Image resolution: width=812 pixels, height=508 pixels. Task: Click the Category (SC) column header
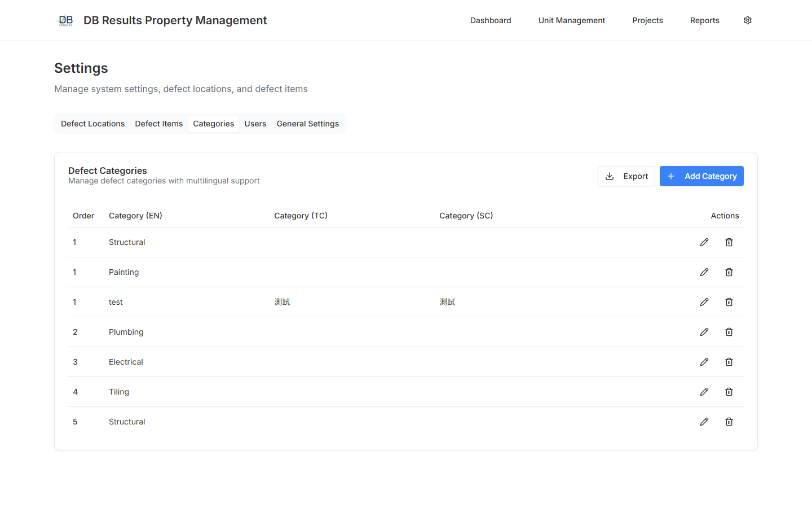(x=466, y=216)
